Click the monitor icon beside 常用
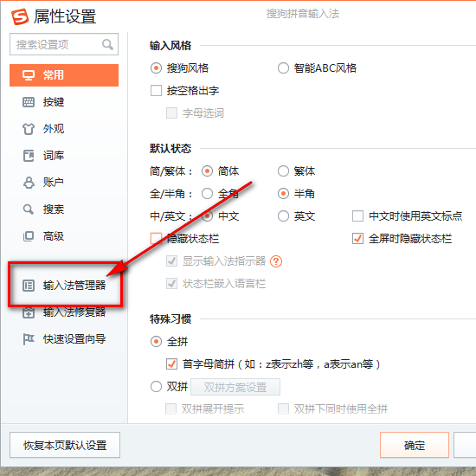This screenshot has width=476, height=476. (29, 75)
